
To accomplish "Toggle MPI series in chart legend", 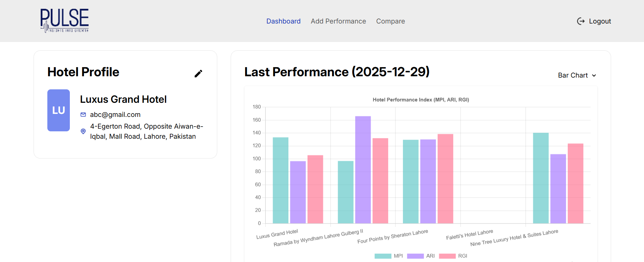I will (x=388, y=256).
